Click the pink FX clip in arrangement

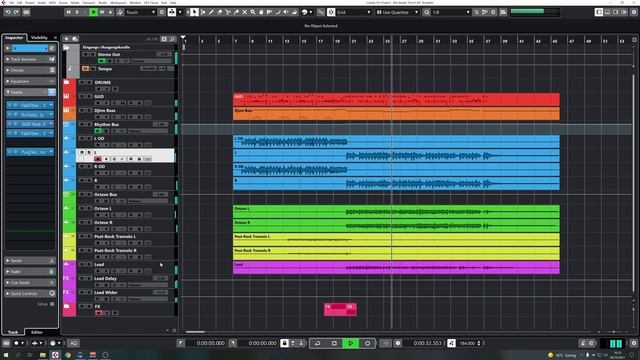coord(340,309)
